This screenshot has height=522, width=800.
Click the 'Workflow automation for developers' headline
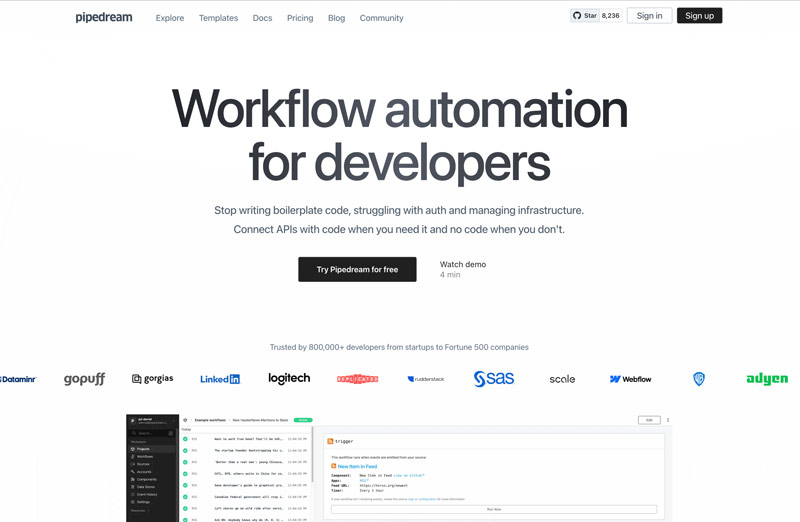point(399,135)
